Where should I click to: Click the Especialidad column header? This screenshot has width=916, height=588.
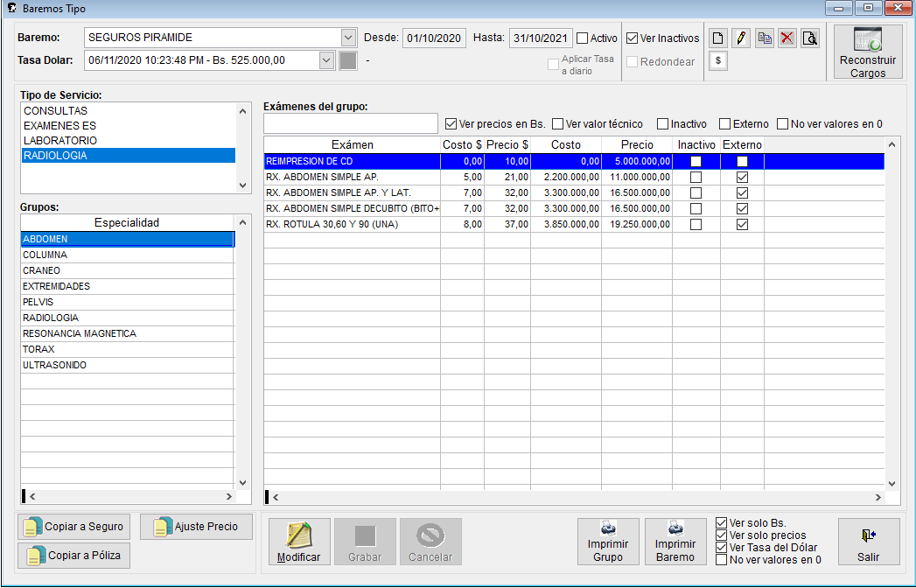pyautogui.click(x=127, y=223)
